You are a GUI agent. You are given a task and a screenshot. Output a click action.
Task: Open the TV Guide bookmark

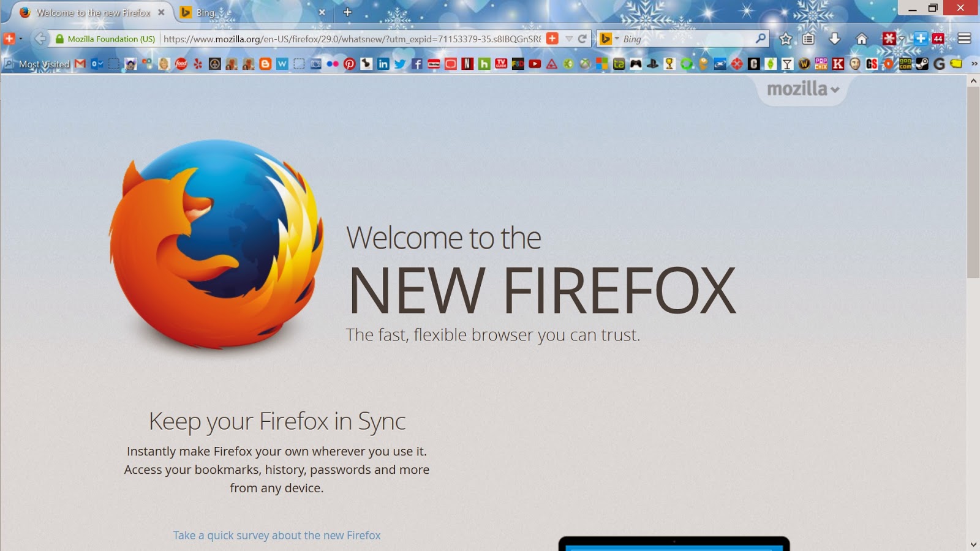(501, 64)
